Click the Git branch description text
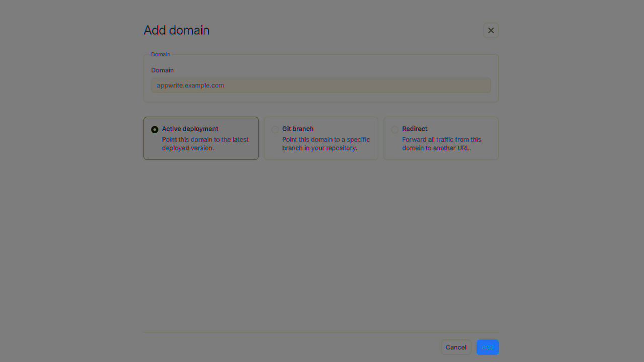This screenshot has width=644, height=362. (326, 144)
